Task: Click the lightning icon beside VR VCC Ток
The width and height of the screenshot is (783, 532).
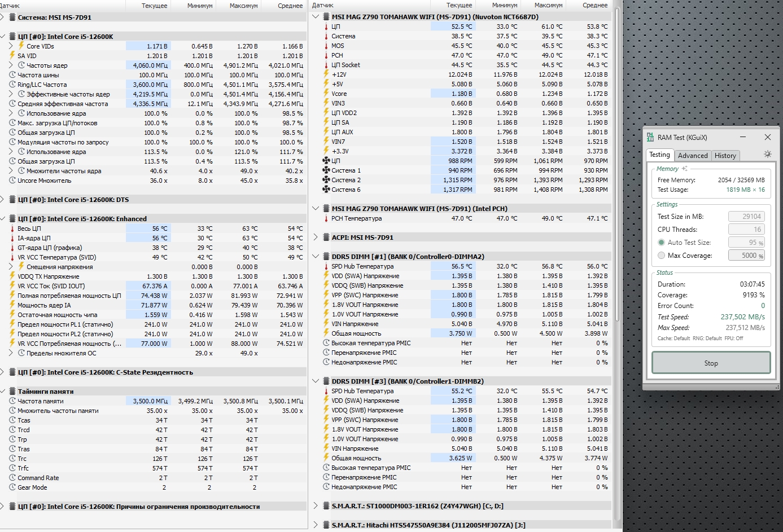Action: coord(12,285)
